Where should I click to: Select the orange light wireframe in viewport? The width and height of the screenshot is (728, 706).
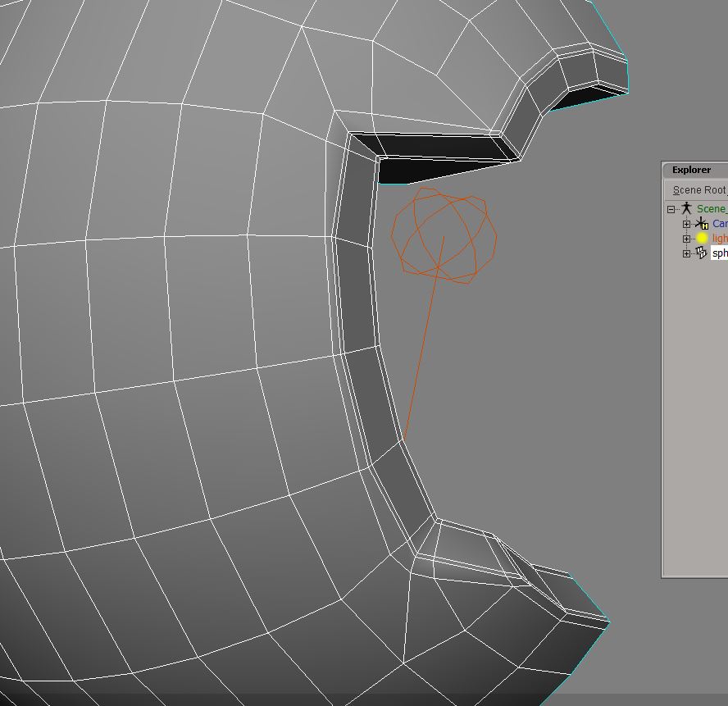(444, 236)
